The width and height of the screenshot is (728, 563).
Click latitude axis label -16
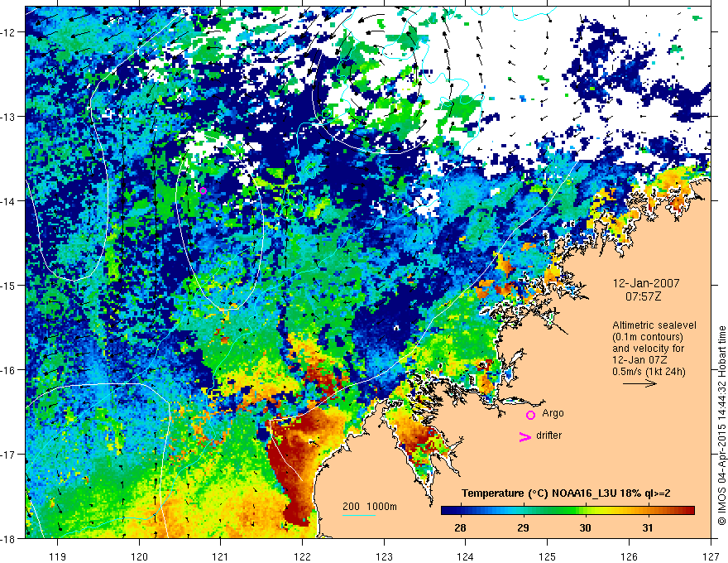point(10,370)
